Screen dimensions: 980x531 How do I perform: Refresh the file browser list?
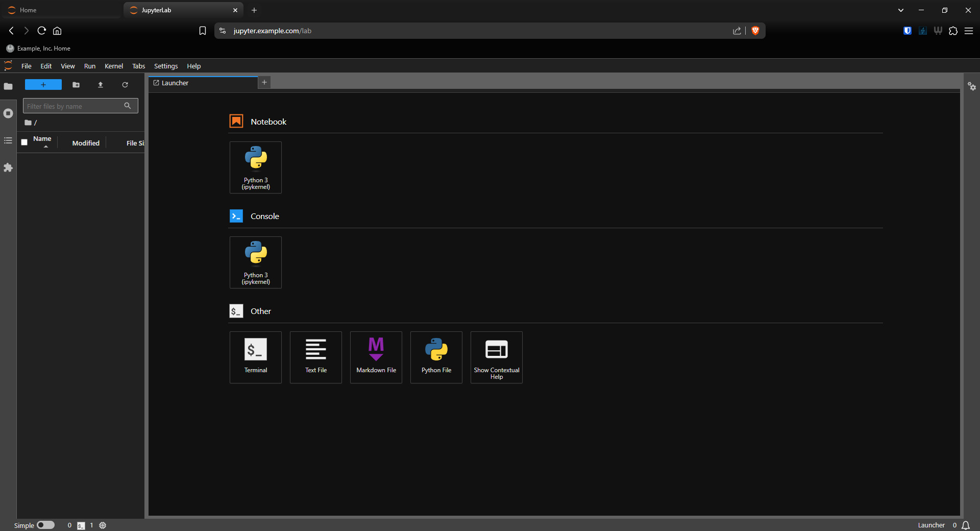(x=125, y=85)
